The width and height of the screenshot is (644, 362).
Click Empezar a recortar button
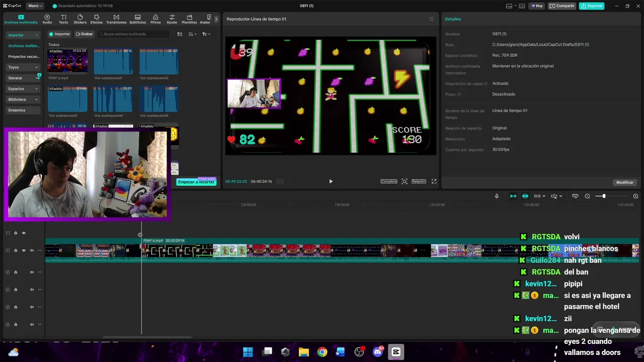[x=196, y=182]
